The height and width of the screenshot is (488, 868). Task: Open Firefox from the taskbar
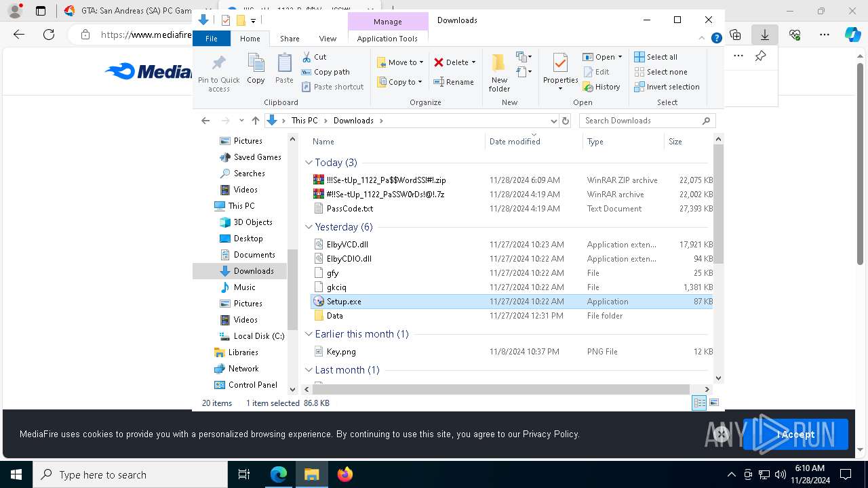(345, 474)
